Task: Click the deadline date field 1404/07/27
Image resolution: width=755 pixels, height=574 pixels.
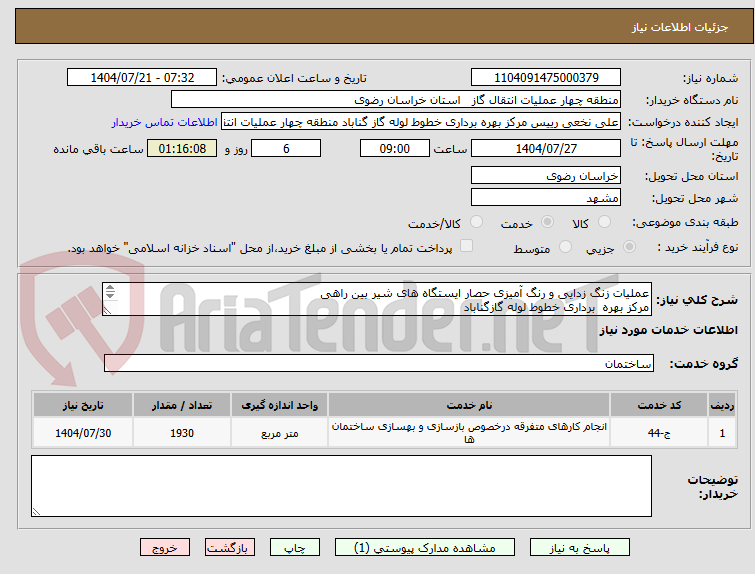Action: point(546,148)
